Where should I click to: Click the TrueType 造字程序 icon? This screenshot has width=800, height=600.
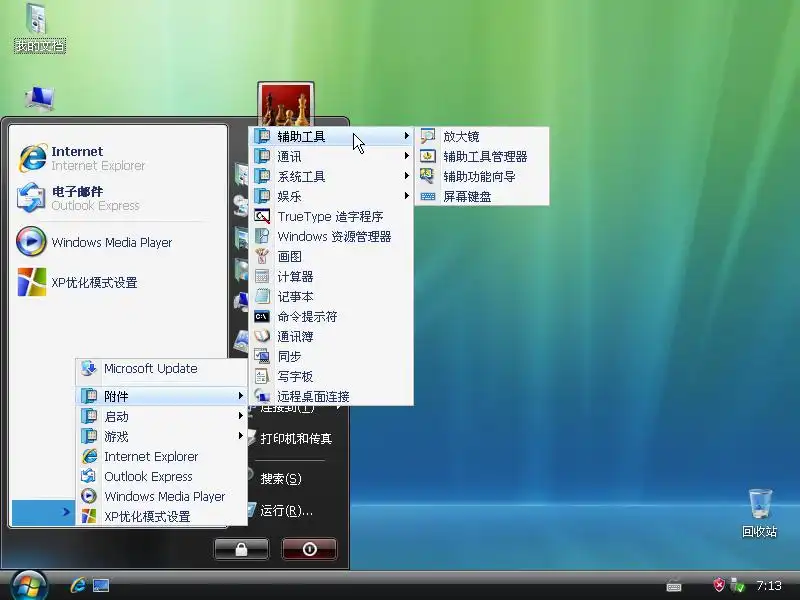[x=262, y=216]
